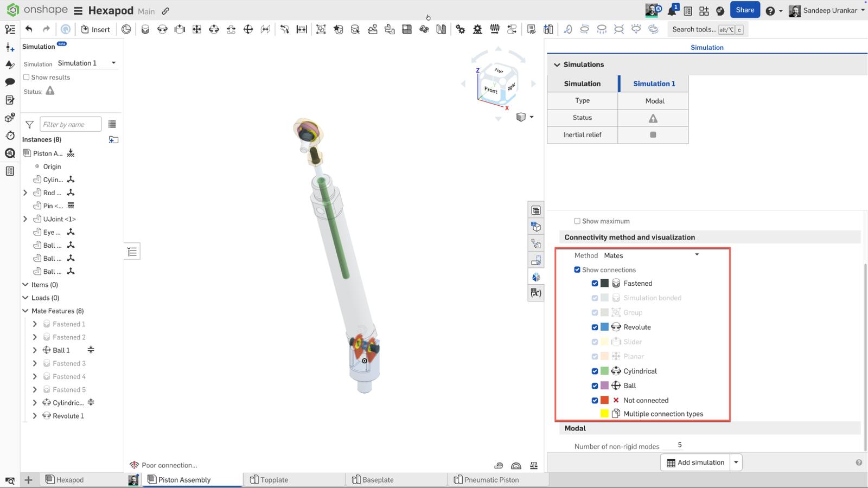Select the Comments panel icon in left sidebar

[10, 81]
